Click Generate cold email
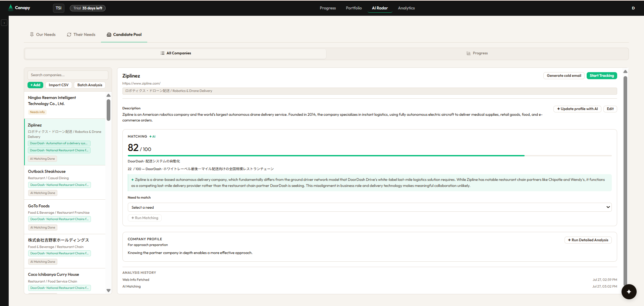Viewport: 644px width, 306px height. click(564, 76)
